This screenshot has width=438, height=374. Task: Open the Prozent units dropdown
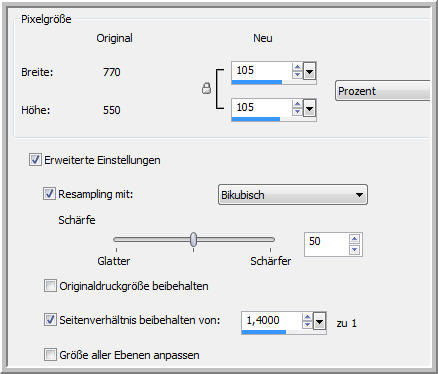click(x=383, y=91)
